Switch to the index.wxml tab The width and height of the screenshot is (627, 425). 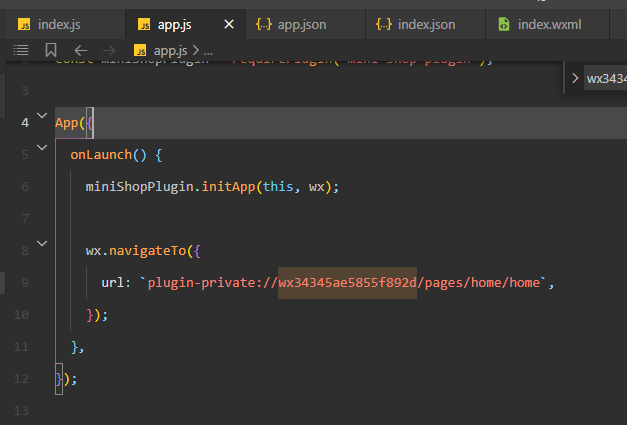coord(549,25)
